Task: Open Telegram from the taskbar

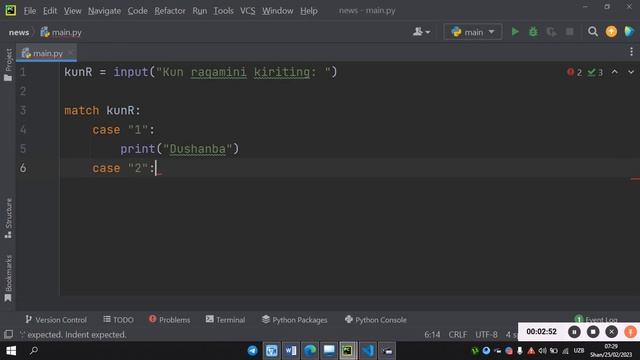Action: (252, 351)
